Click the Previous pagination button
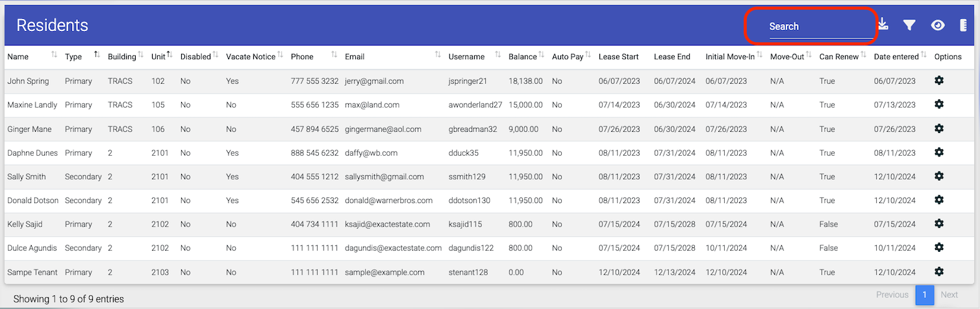This screenshot has width=980, height=309. pyautogui.click(x=892, y=295)
